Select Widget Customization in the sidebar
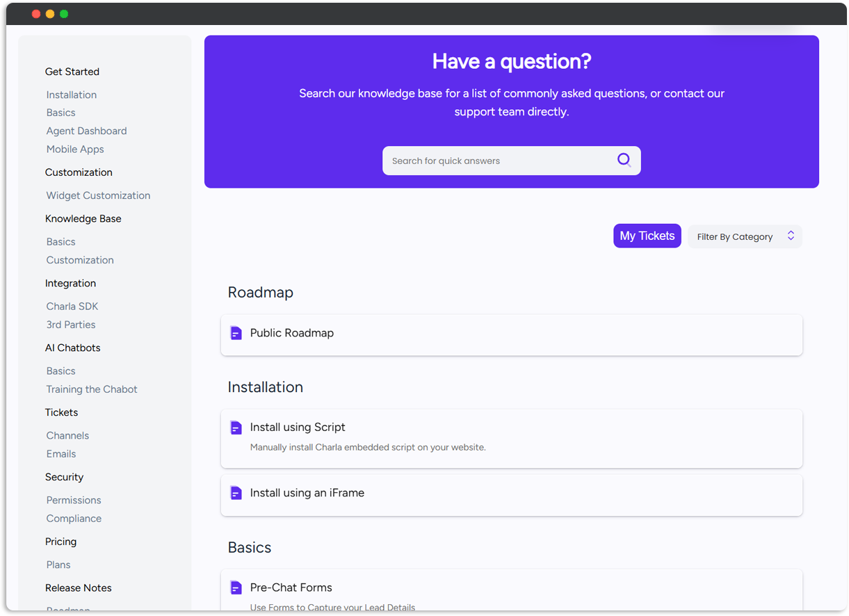849x616 pixels. click(98, 195)
